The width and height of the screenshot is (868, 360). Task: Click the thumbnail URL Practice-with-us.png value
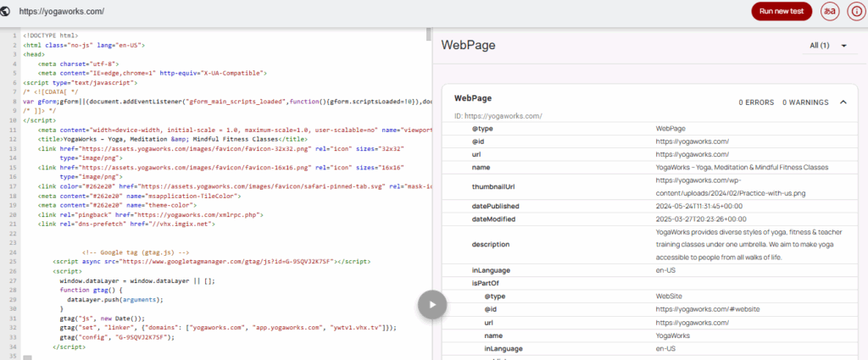point(731,187)
